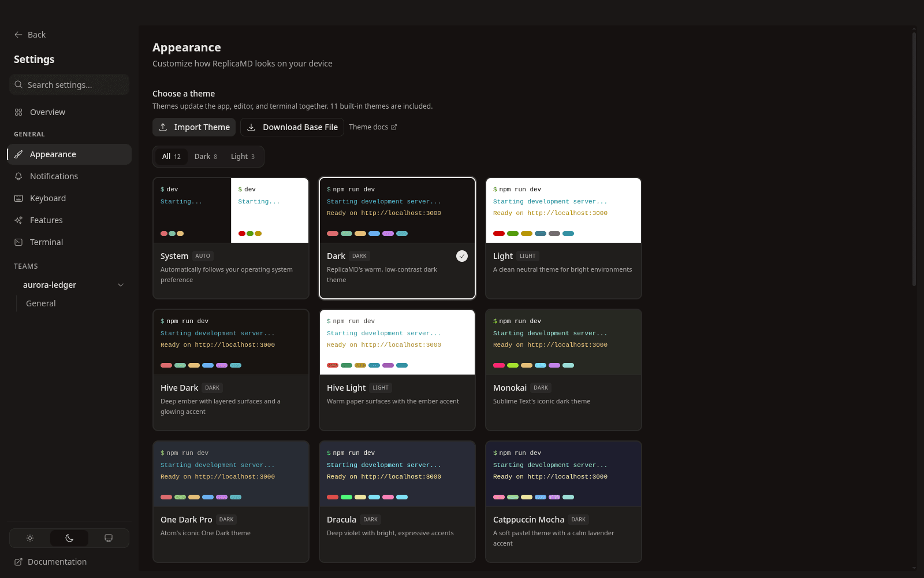The image size is (924, 578).
Task: Show All 12 themes tab
Action: pyautogui.click(x=172, y=157)
